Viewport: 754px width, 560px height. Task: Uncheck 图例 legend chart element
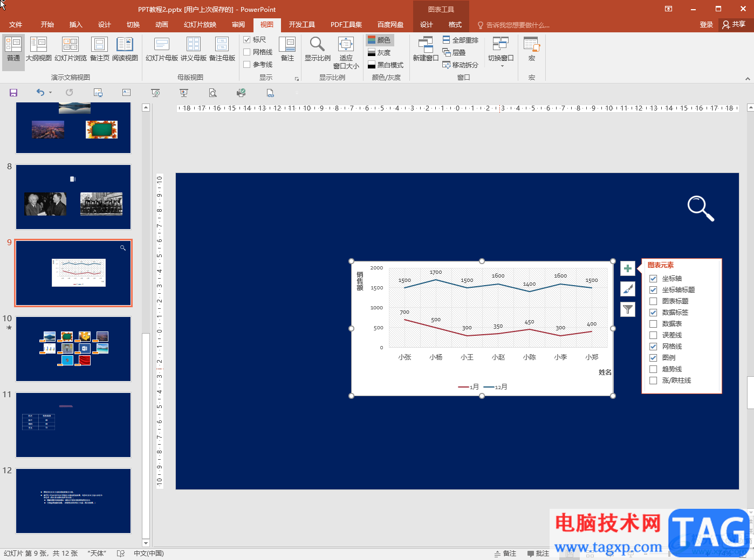(x=653, y=358)
